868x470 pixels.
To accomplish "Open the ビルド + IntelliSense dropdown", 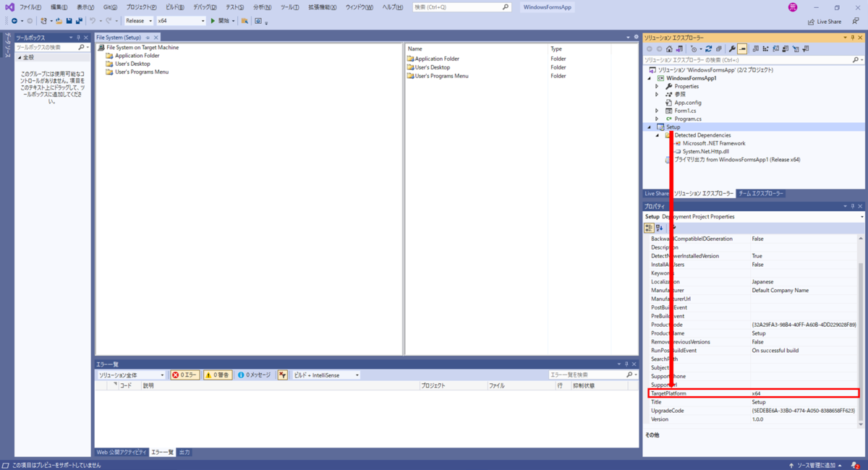I will point(325,375).
